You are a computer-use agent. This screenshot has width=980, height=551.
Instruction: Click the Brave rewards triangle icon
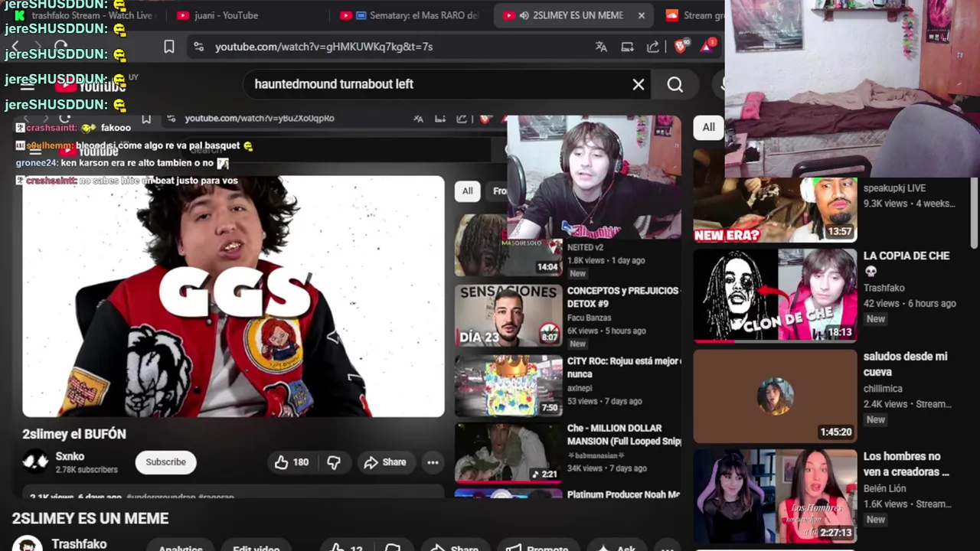(707, 46)
